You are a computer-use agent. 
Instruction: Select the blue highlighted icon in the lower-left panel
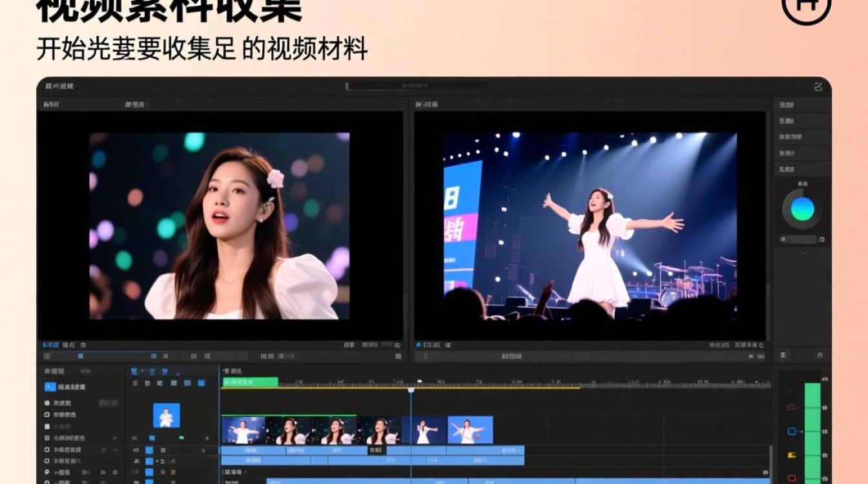(x=50, y=387)
